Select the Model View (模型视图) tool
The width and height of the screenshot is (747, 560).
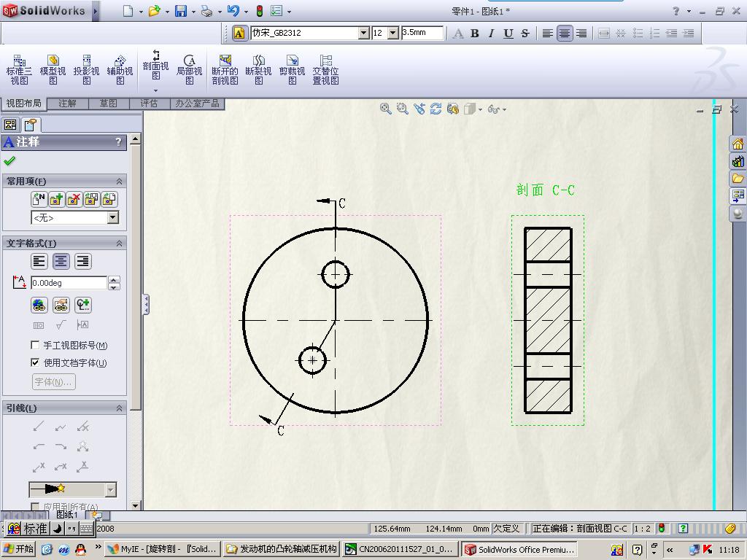pyautogui.click(x=53, y=69)
